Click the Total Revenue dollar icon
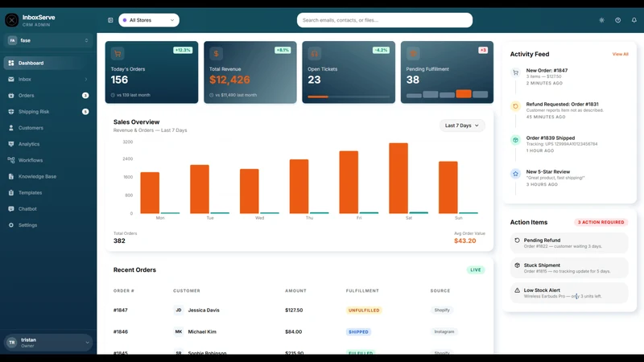644x362 pixels. 216,54
